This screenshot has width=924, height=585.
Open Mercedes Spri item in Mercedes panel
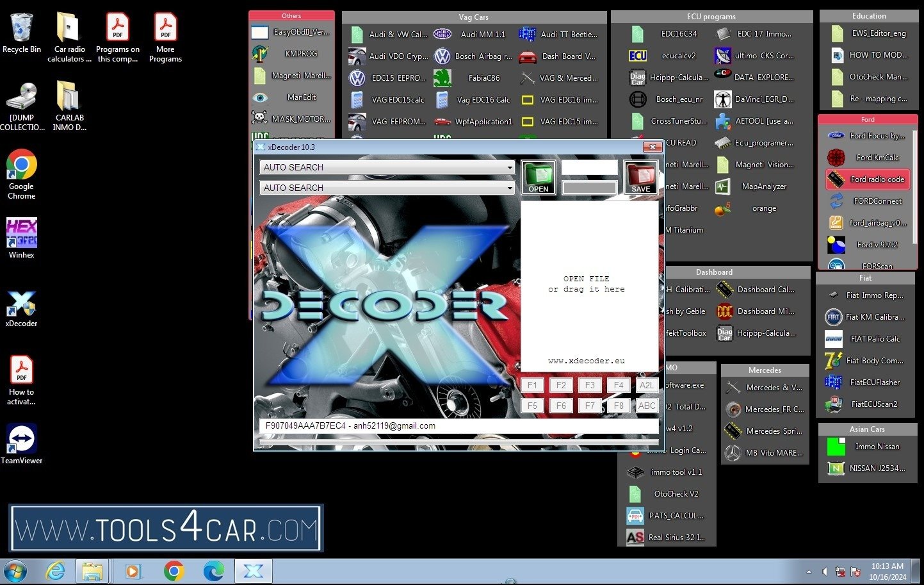click(765, 431)
